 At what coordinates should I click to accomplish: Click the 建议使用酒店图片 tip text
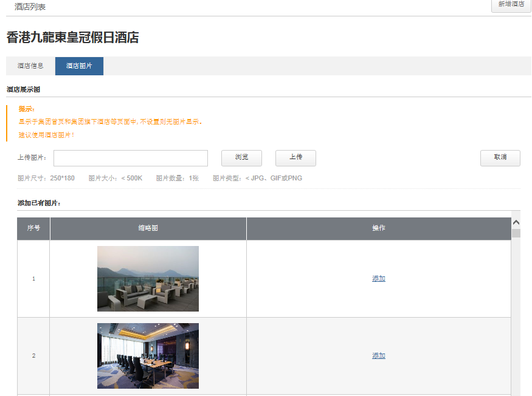click(x=46, y=135)
